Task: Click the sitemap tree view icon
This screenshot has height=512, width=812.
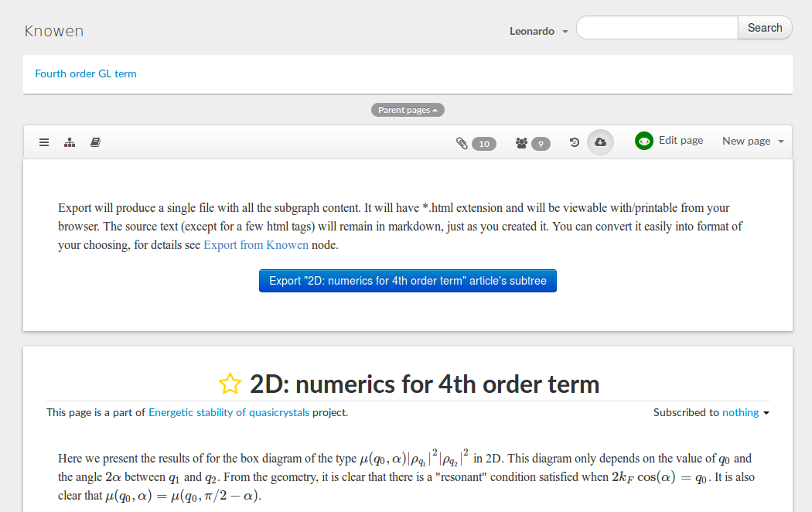Action: 70,142
